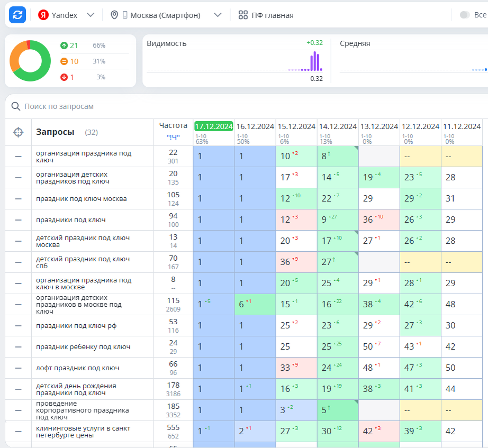The width and height of the screenshot is (488, 448).
Task: Select the 15.12.2024 date column header
Action: click(296, 126)
